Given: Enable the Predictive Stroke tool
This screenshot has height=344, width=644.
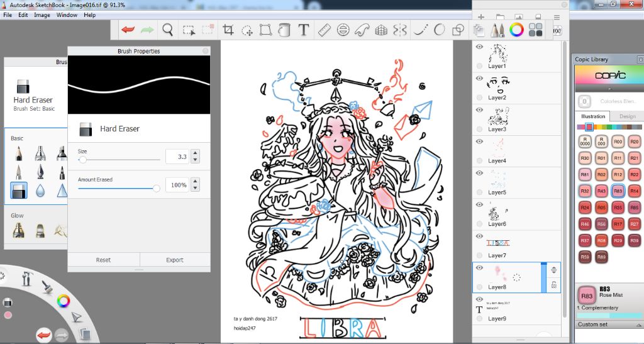Looking at the screenshot, I should click(439, 30).
